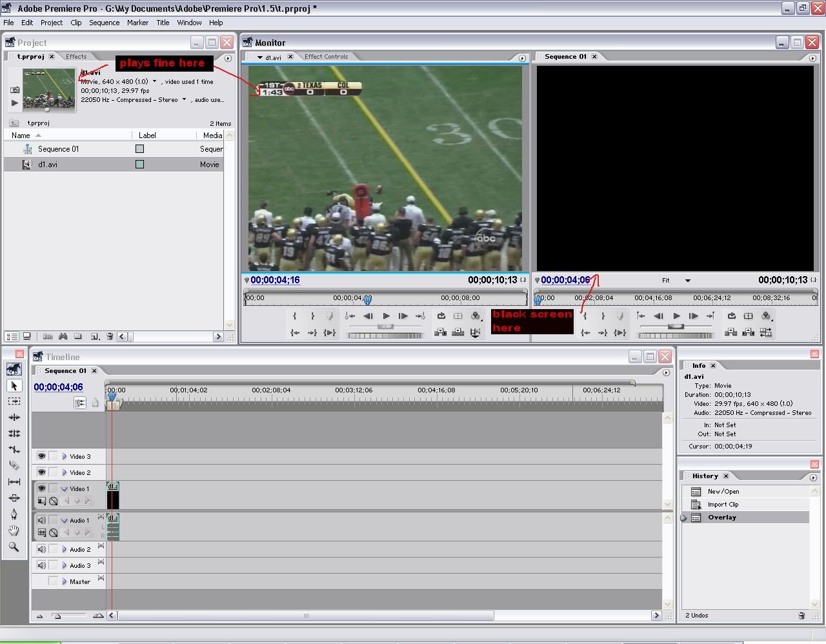Select the Track Select tool

[x=14, y=401]
